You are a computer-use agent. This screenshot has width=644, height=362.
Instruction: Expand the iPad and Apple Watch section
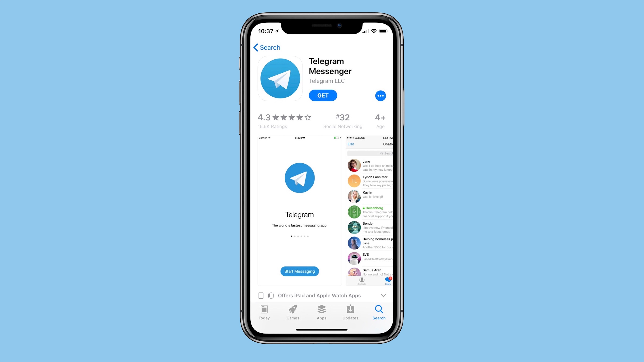pos(383,295)
